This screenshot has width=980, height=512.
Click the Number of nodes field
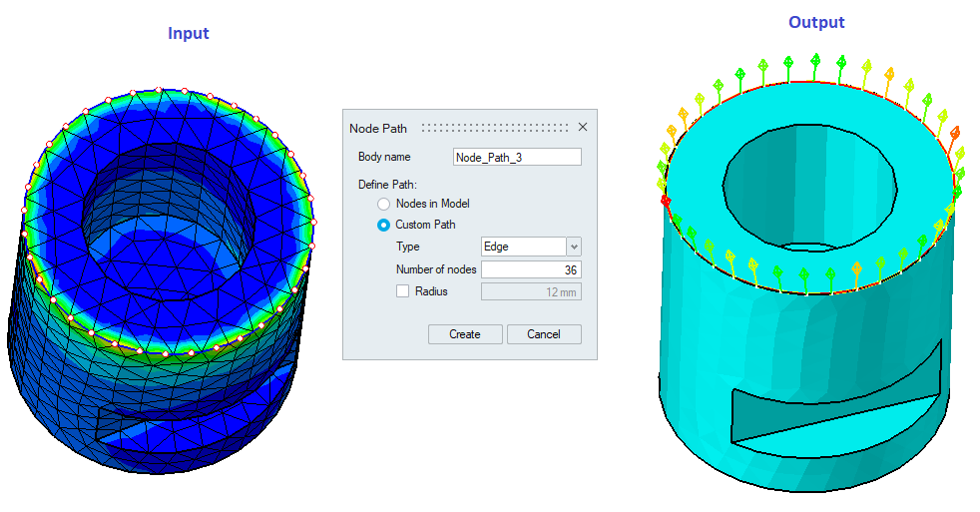pos(531,269)
